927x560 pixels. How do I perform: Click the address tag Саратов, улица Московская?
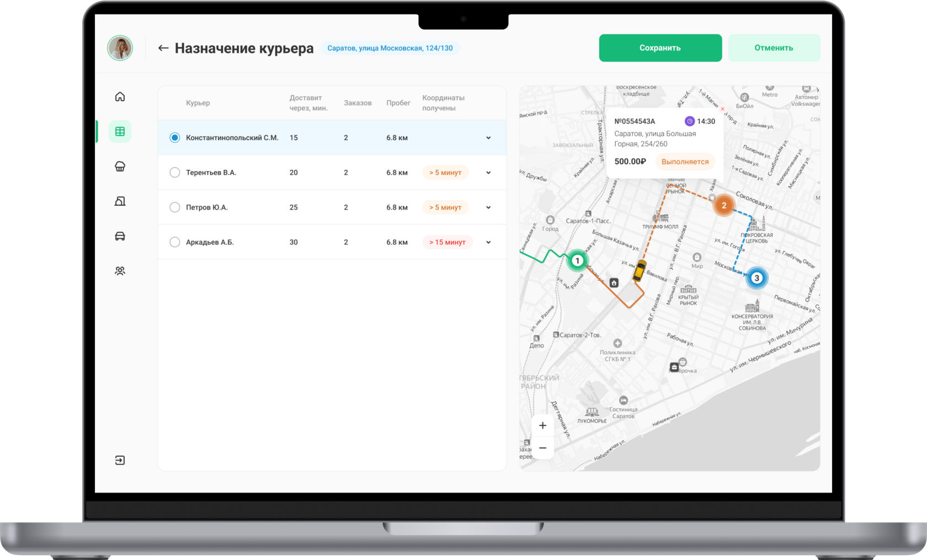[390, 48]
